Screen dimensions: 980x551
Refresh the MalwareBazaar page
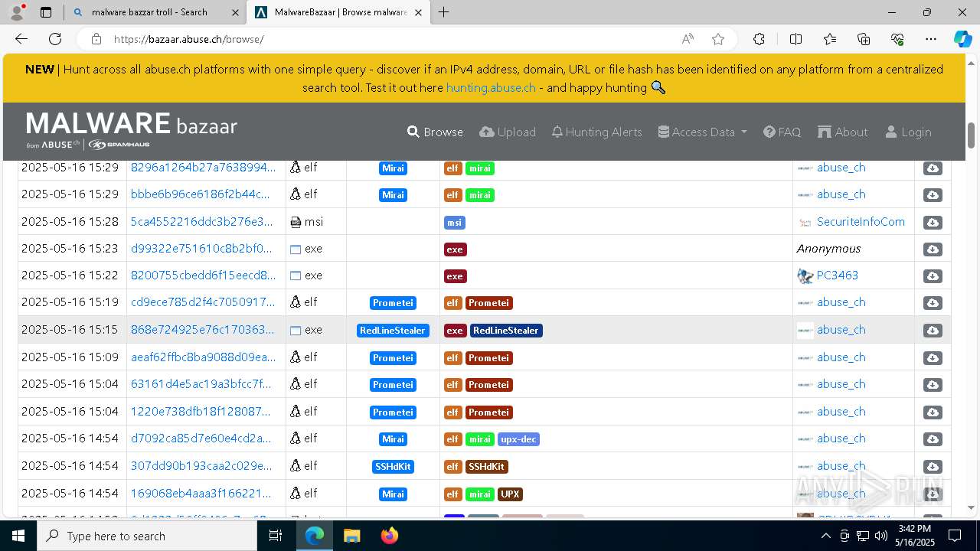(55, 39)
